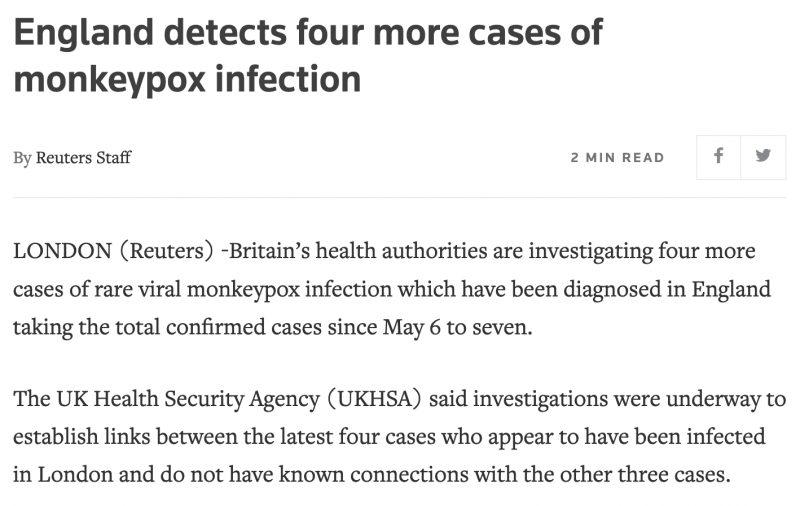Open the Reuters Staff byline link
Screen dimensions: 800x506
click(83, 158)
